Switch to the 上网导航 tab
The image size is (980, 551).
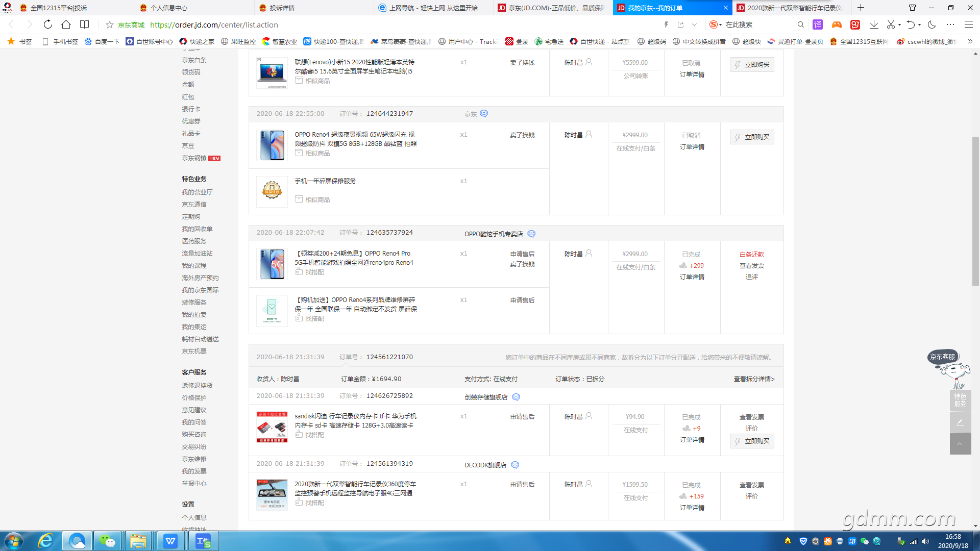(434, 8)
